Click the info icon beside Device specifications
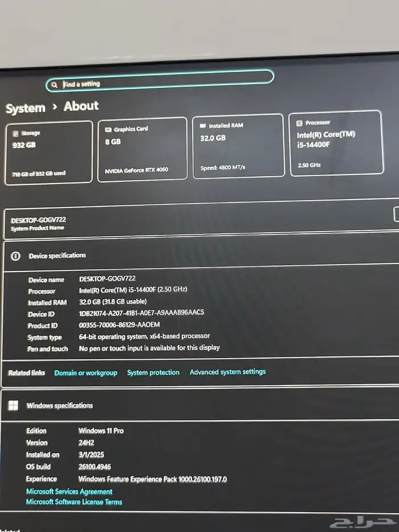This screenshot has width=399, height=532. coord(17,256)
